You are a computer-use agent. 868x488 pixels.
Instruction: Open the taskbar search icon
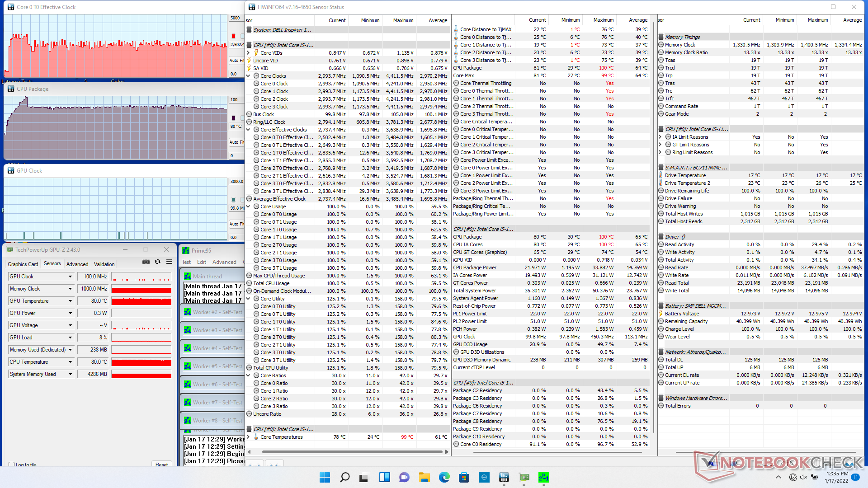click(x=344, y=477)
